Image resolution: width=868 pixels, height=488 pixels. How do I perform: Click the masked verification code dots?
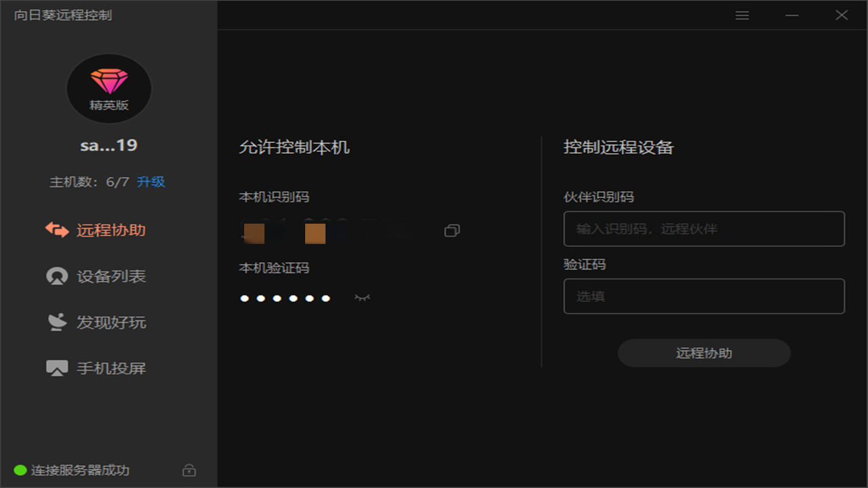[x=285, y=298]
